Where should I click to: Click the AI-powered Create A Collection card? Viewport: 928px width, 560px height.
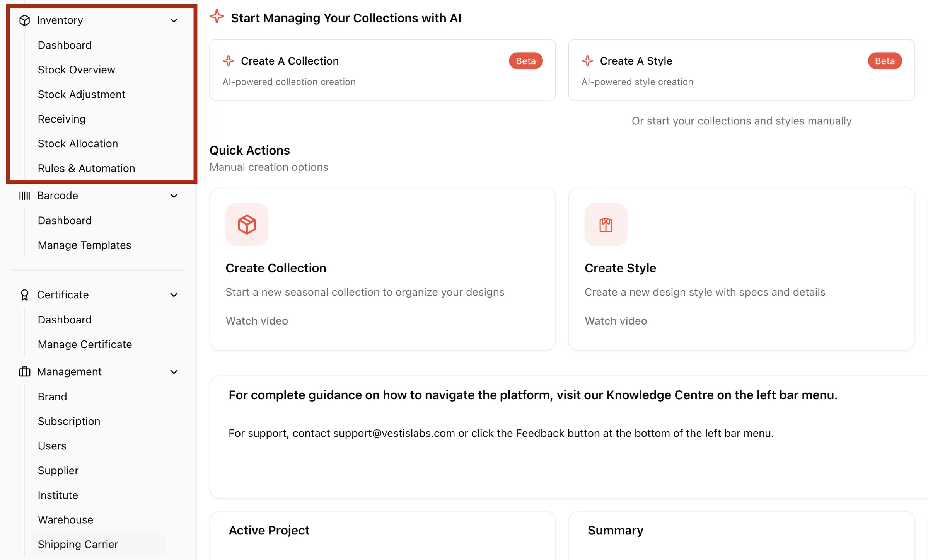coord(382,70)
